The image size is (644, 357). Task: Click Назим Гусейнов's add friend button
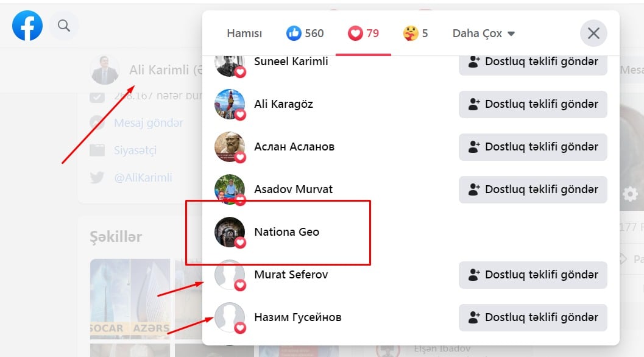[x=533, y=317]
